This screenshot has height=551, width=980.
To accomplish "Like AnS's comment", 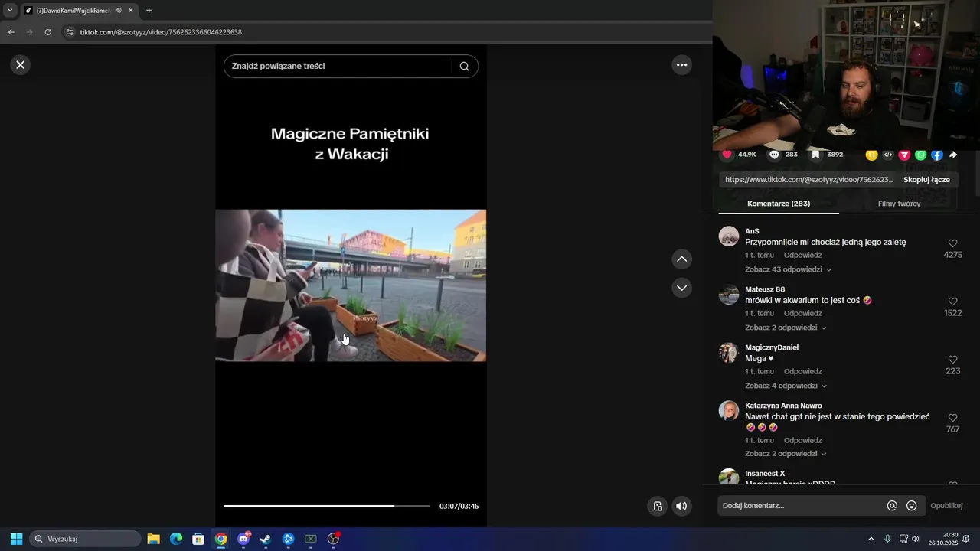I will (x=952, y=243).
